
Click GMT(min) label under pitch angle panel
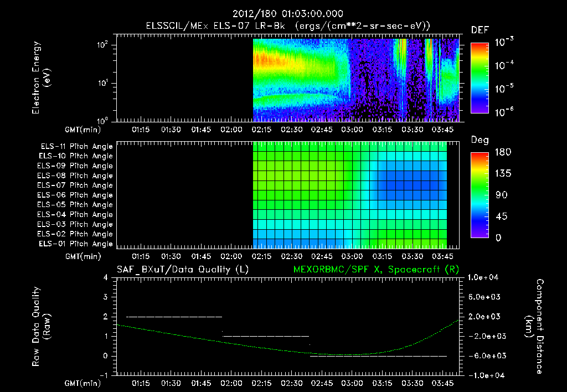[83, 257]
